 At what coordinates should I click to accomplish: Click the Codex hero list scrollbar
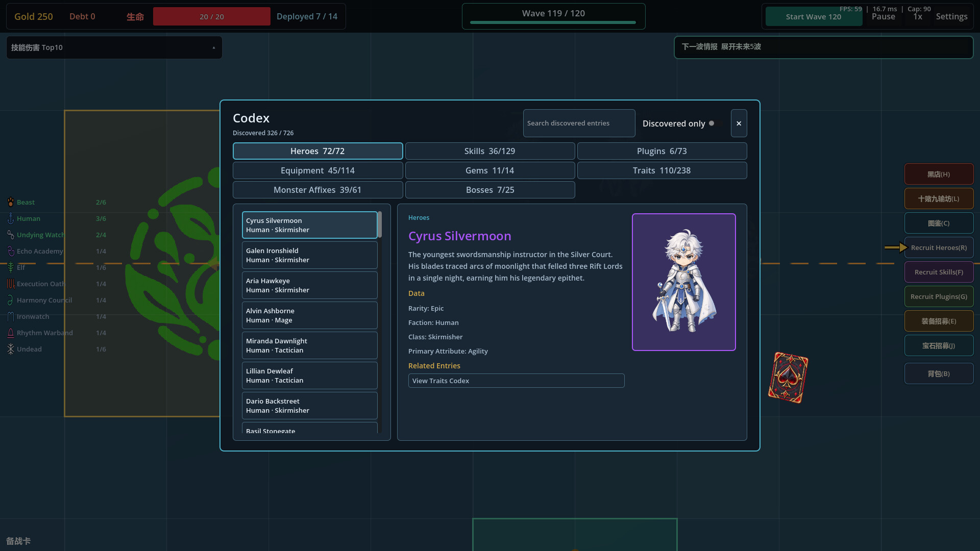pyautogui.click(x=380, y=224)
